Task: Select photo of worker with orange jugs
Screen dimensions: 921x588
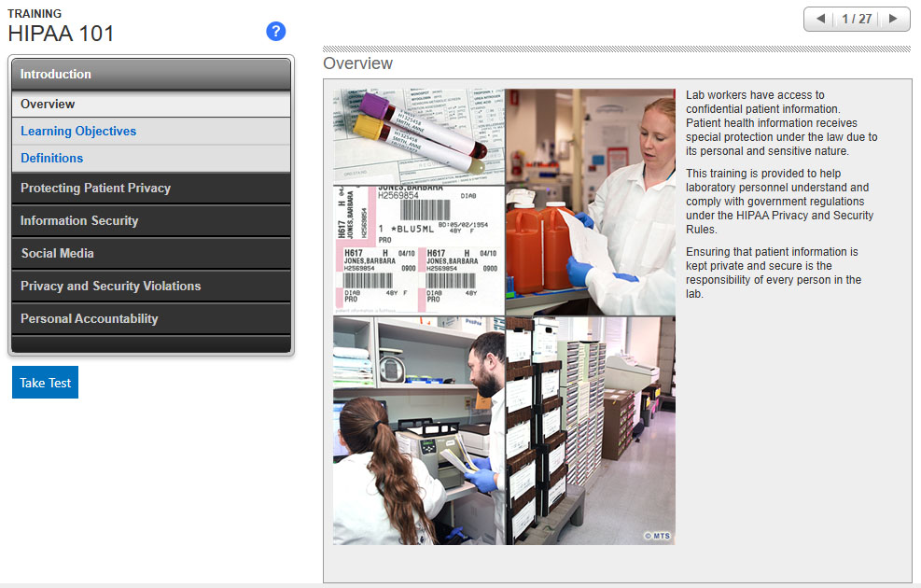Action: coord(591,202)
